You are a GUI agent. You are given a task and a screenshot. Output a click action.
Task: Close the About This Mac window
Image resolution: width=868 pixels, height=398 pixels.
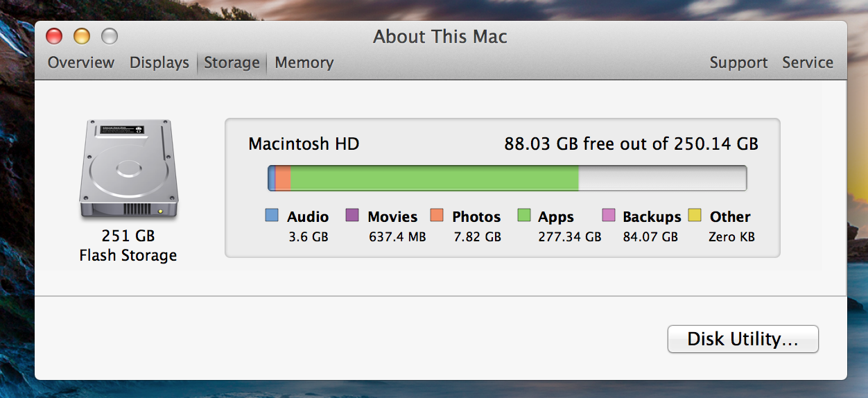(54, 36)
